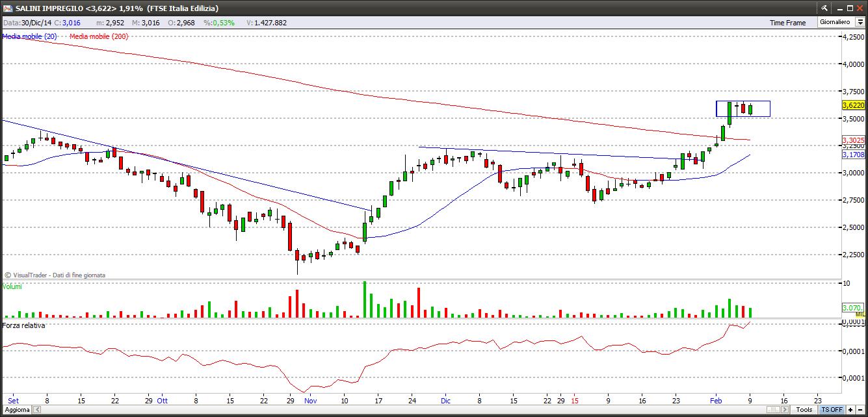Click the Dic month label on time axis
This screenshot has width=868, height=417.
[445, 400]
